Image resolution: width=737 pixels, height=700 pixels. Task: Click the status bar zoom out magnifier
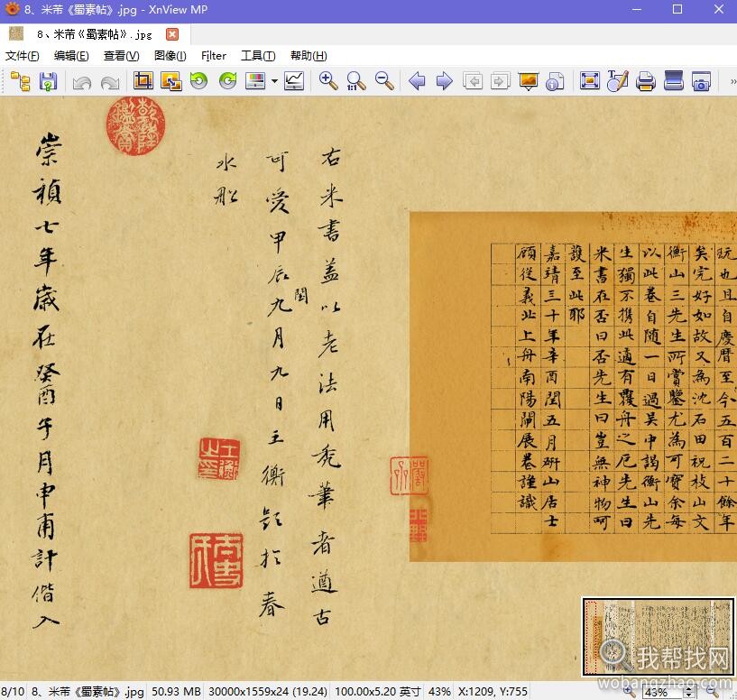[x=713, y=691]
